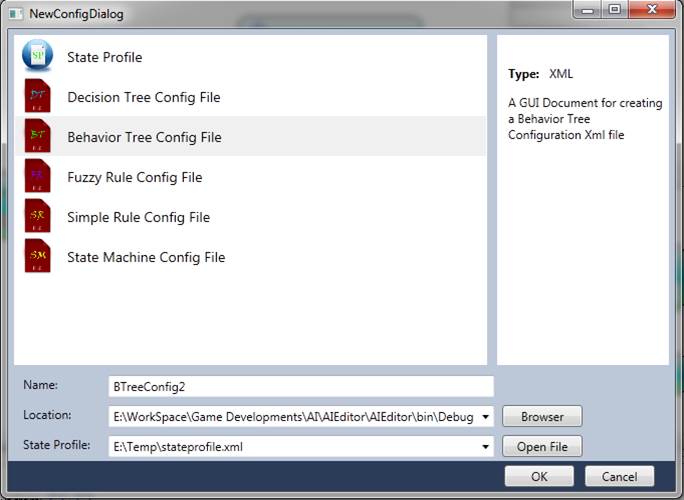This screenshot has height=500, width=684.
Task: Choose Decision Tree Config File
Action: pos(143,98)
